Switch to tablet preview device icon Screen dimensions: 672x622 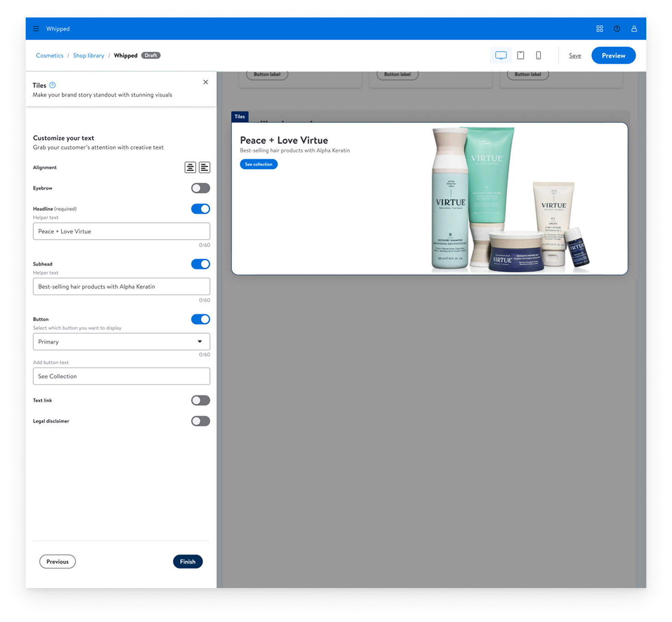(x=520, y=56)
